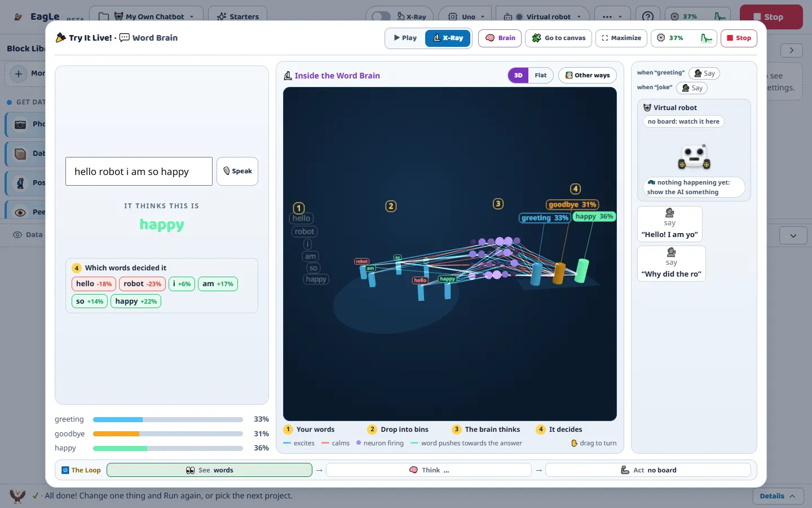Click the greeting 33% progress bar
Image resolution: width=812 pixels, height=508 pixels.
tap(167, 419)
